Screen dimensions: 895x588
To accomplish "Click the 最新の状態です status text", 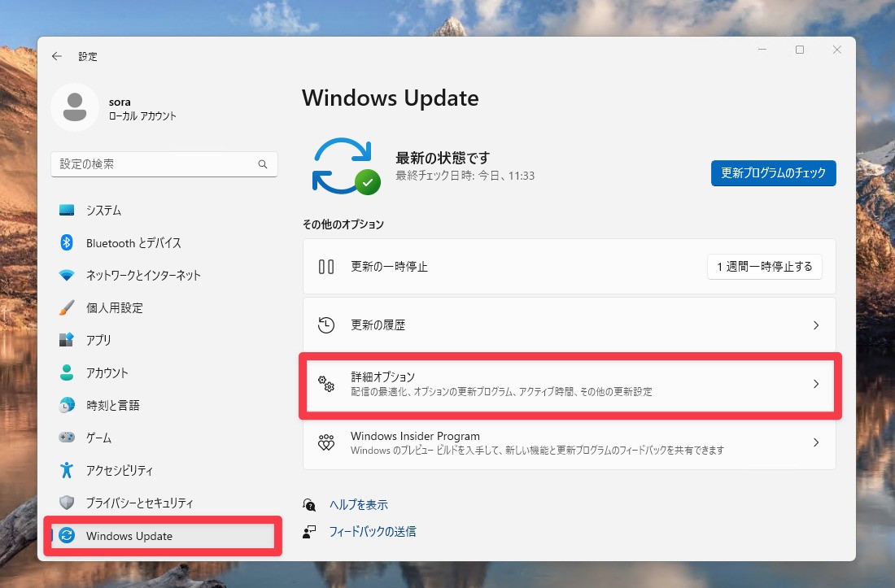I will (x=443, y=158).
